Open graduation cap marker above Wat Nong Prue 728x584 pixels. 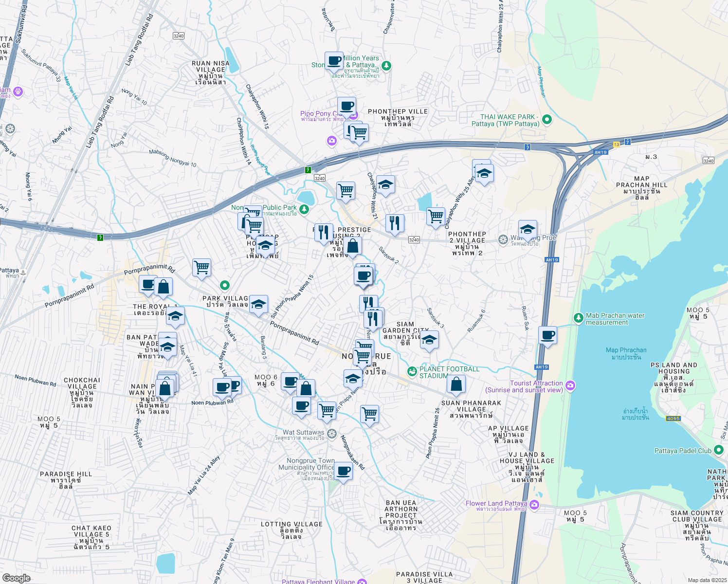click(x=528, y=230)
